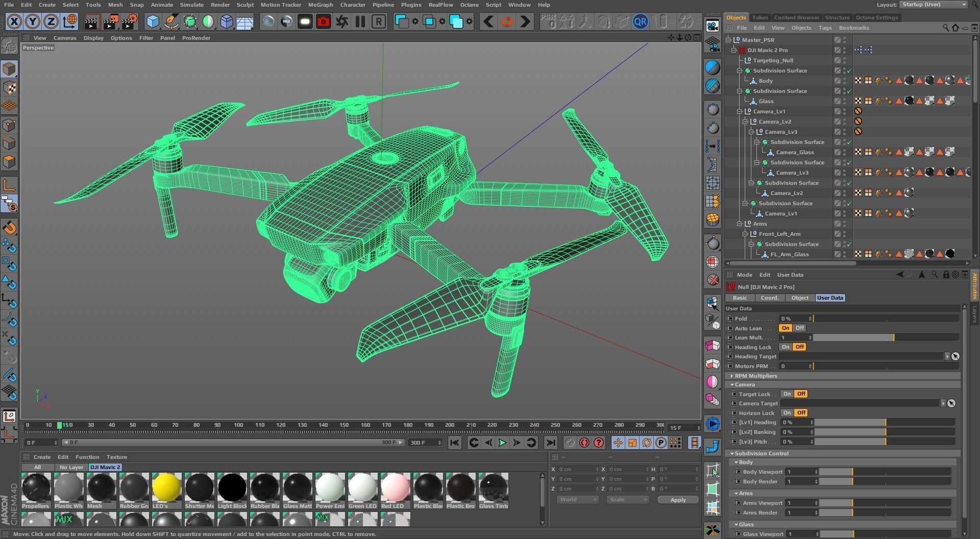Turn Horizon Lock Off
This screenshot has width=980, height=539.
(801, 413)
